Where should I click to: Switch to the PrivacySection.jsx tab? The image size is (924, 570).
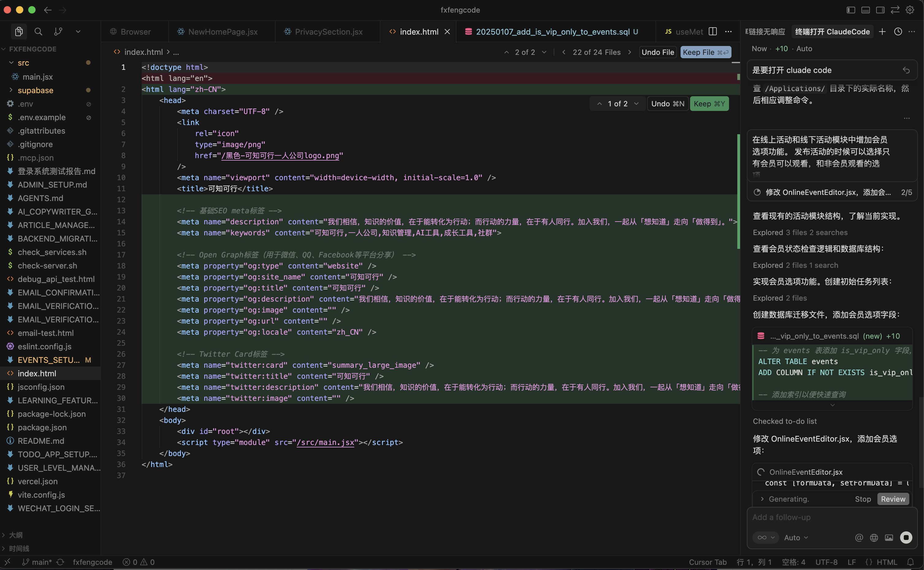pyautogui.click(x=328, y=32)
